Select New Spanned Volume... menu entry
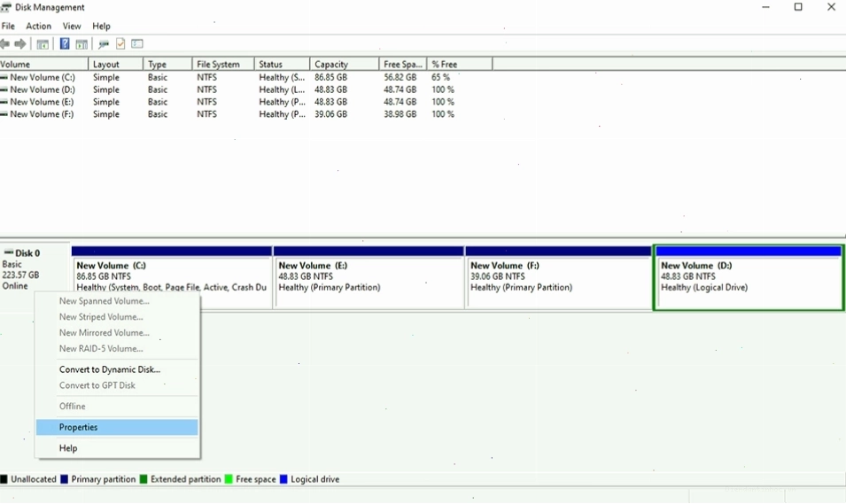 point(117,301)
